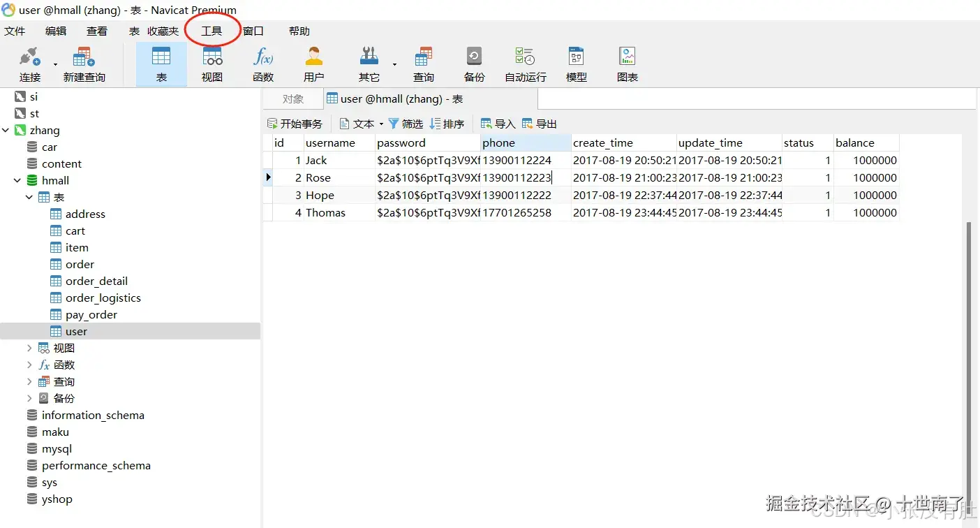The image size is (980, 528).
Task: Select the order_logistics table in tree
Action: point(103,298)
